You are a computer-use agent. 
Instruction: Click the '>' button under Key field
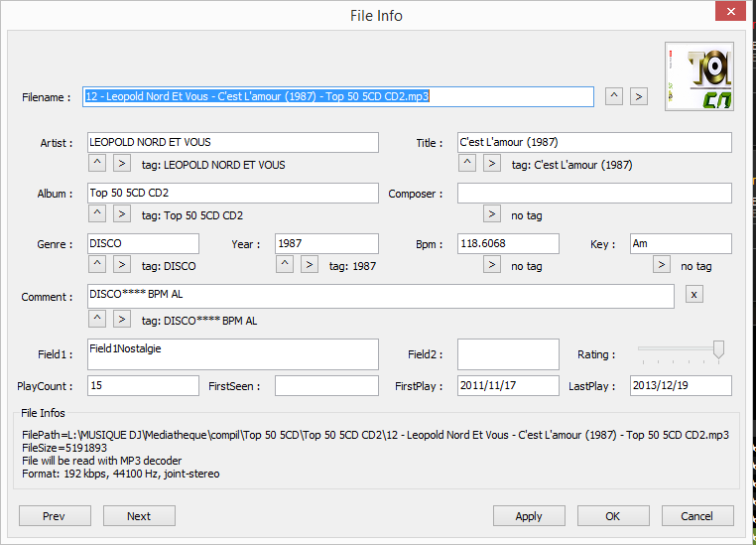662,265
